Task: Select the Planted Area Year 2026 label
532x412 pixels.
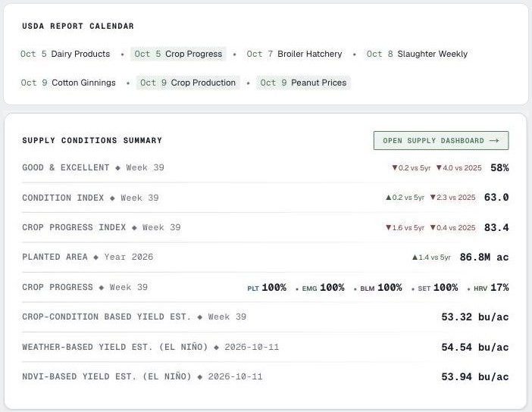Action: (88, 257)
